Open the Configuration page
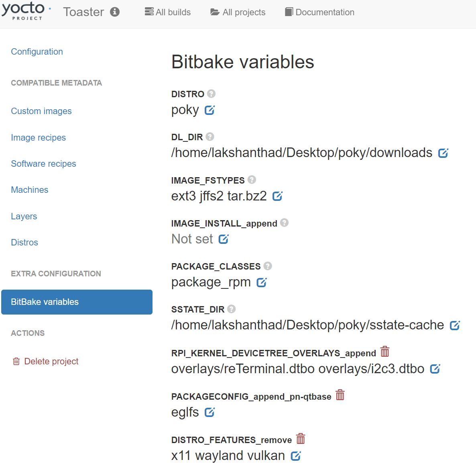This screenshot has width=476, height=470. point(37,51)
